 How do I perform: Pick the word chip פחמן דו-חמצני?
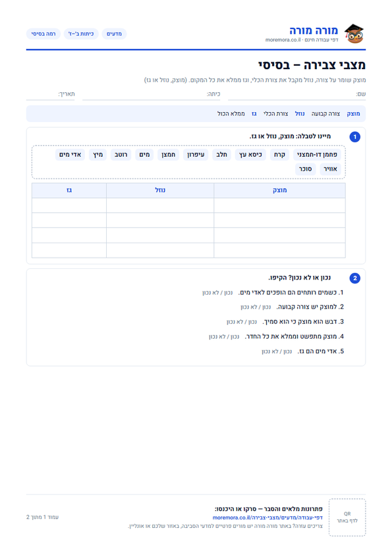pyautogui.click(x=317, y=155)
